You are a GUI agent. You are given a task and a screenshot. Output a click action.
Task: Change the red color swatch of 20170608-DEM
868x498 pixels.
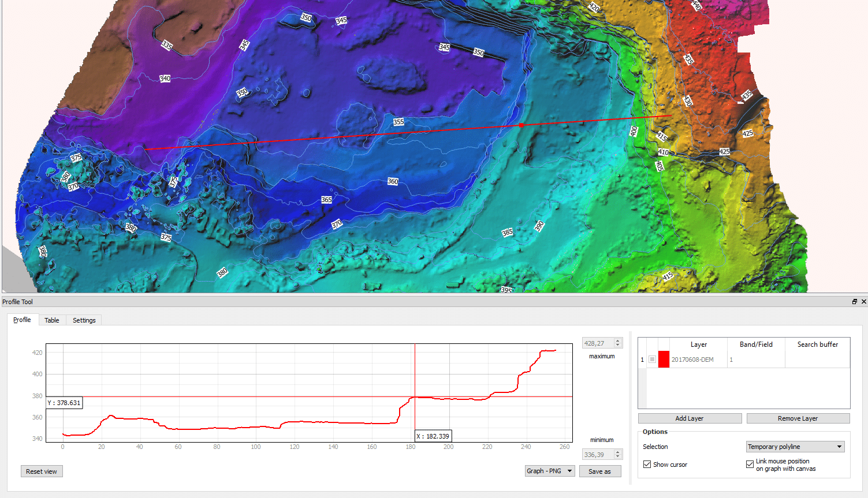tap(664, 360)
